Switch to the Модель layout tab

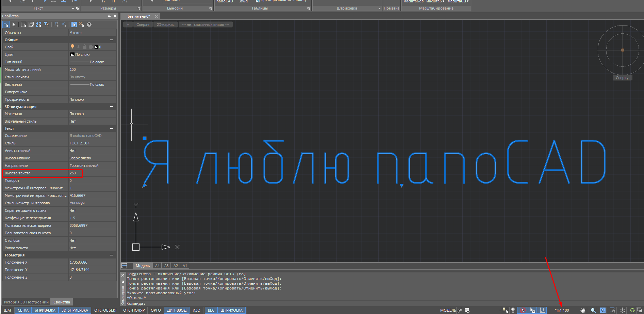click(143, 266)
